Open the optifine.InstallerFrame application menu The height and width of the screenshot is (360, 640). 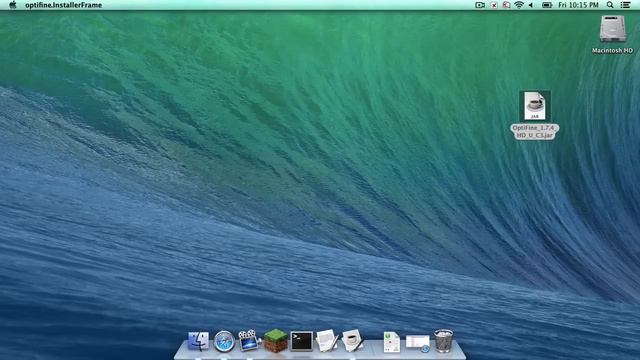pos(64,5)
